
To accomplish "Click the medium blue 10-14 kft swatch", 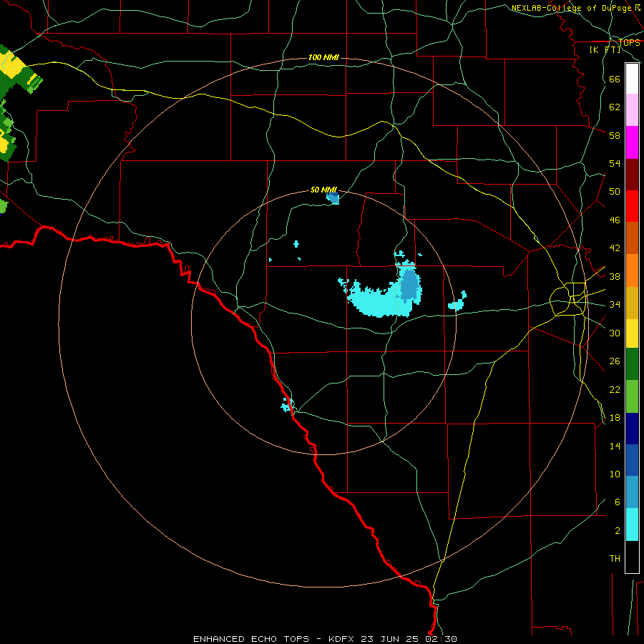I will click(x=632, y=460).
